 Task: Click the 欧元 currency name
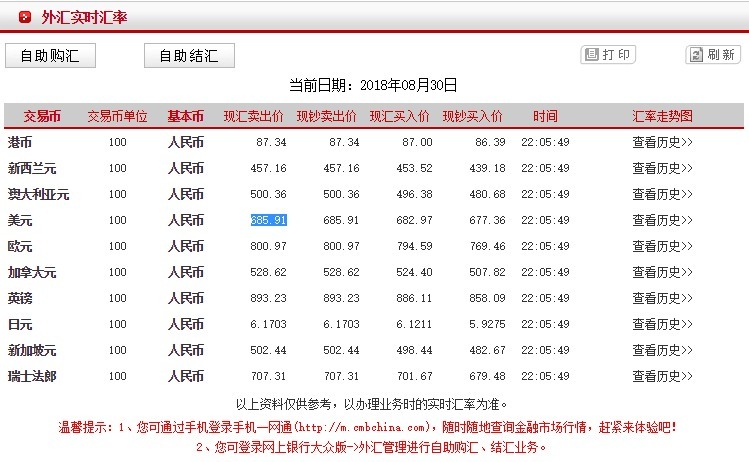point(20,247)
